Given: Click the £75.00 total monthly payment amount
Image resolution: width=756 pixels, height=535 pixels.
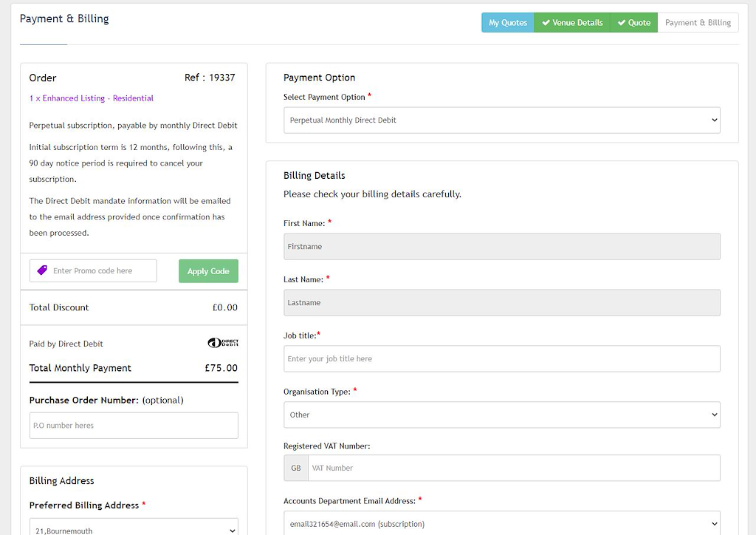Looking at the screenshot, I should [221, 367].
